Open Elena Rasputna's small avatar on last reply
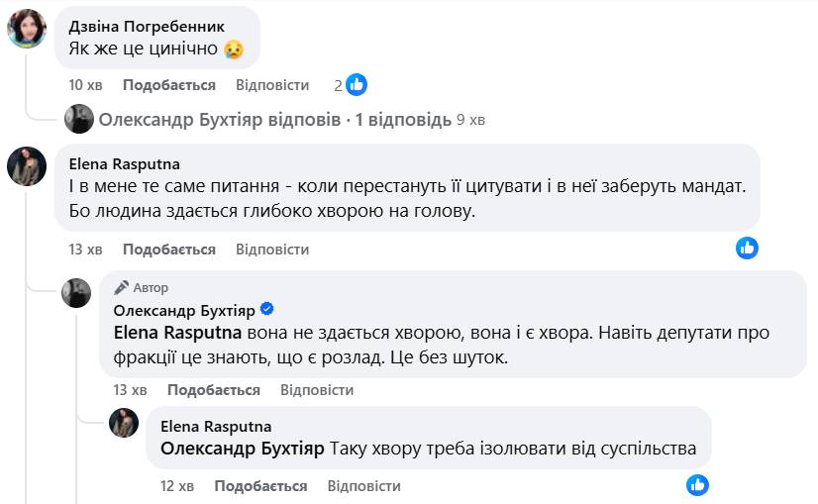The image size is (818, 504). [x=124, y=422]
